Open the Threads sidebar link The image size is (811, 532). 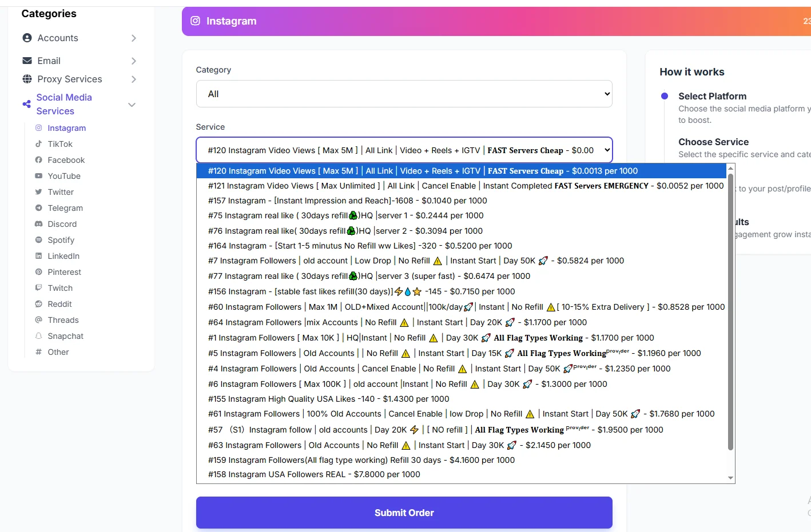(x=63, y=320)
